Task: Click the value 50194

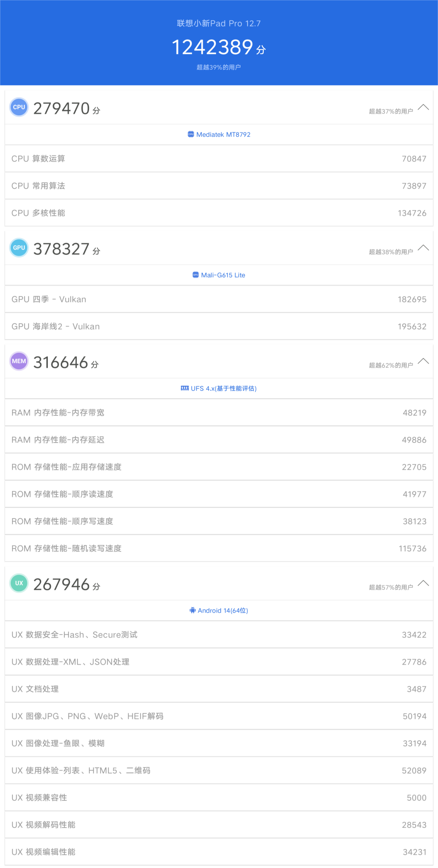Action: click(x=415, y=716)
